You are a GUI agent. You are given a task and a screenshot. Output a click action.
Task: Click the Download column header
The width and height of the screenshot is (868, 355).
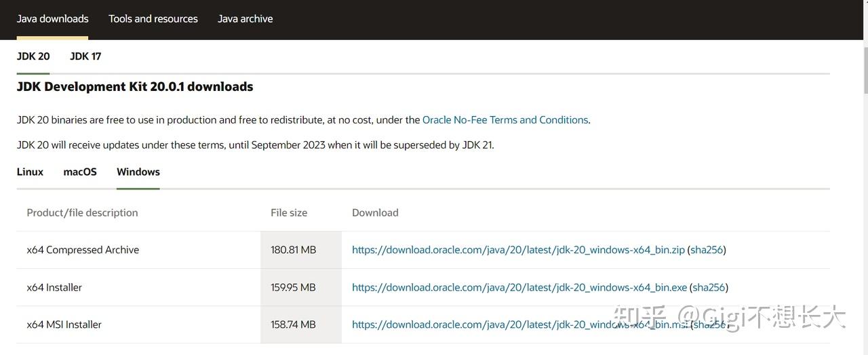[x=375, y=212]
